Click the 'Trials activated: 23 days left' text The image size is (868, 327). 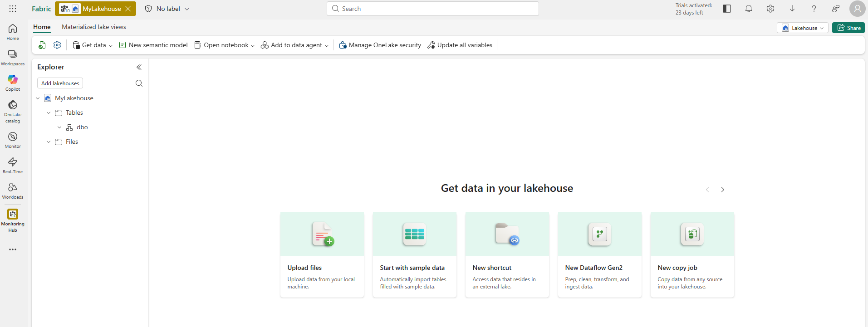coord(693,9)
